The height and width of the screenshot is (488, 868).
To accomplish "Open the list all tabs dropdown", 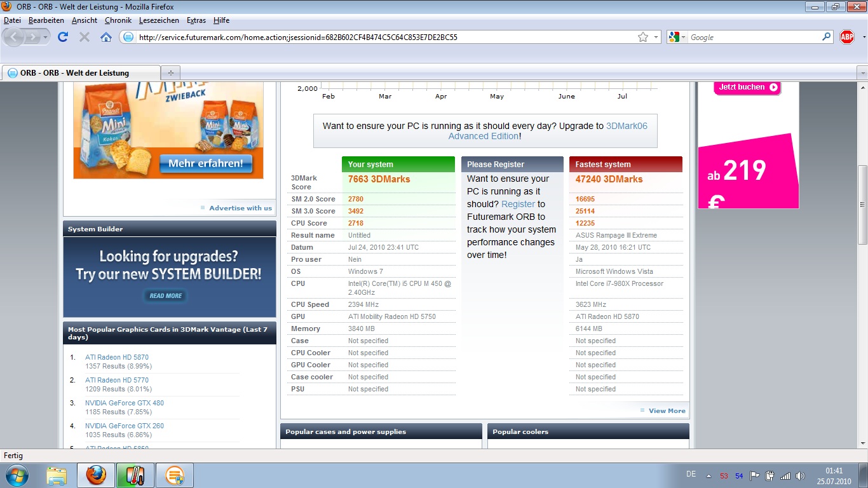I will click(x=862, y=72).
